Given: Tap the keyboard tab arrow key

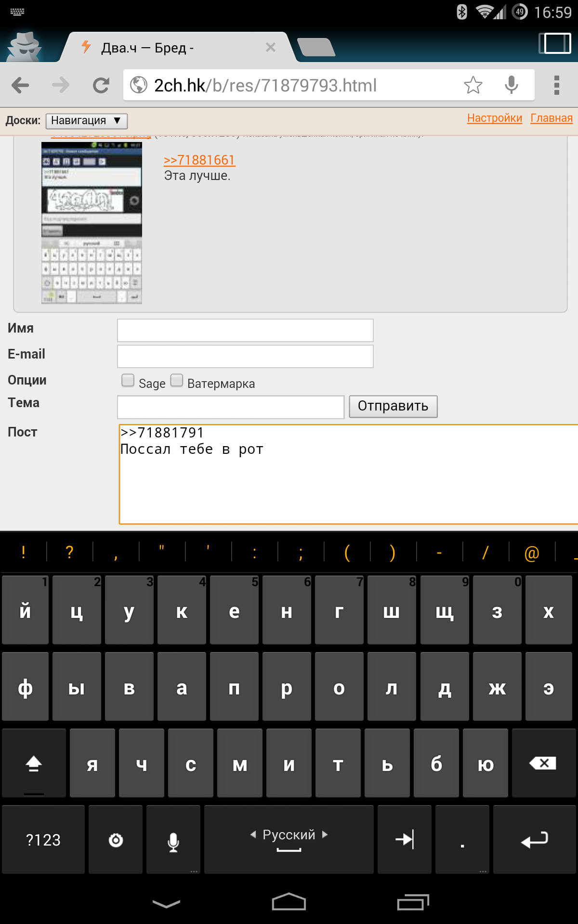Looking at the screenshot, I should (x=405, y=840).
